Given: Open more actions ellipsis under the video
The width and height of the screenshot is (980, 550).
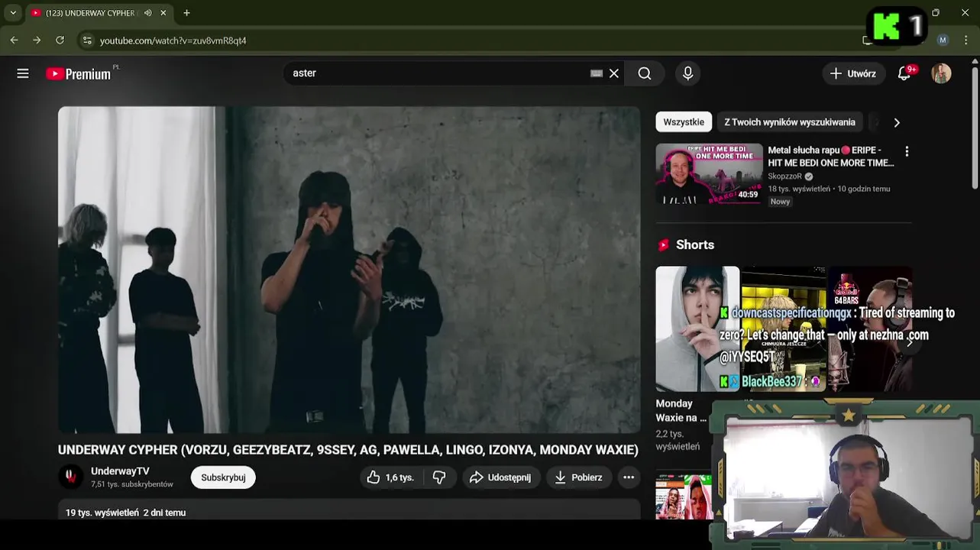Looking at the screenshot, I should tap(629, 477).
